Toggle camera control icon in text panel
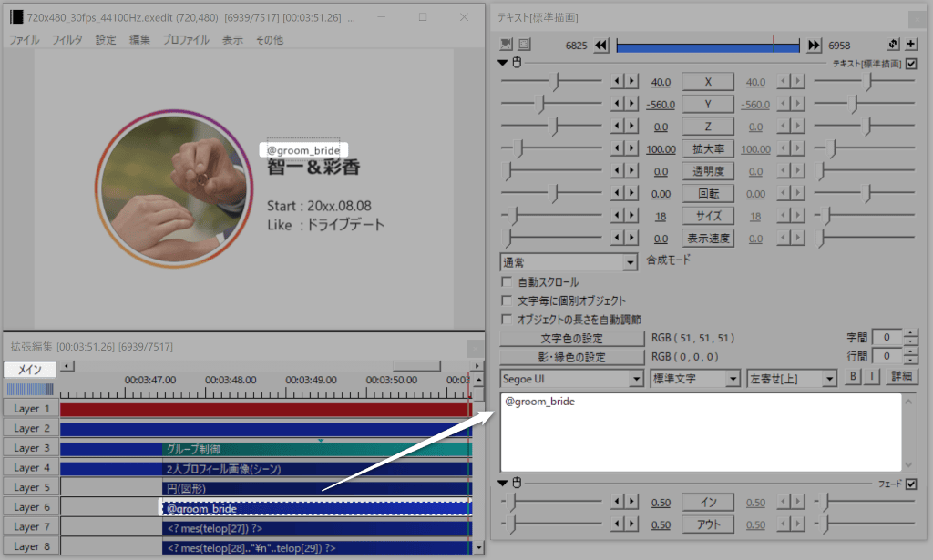The image size is (933, 560). [507, 45]
